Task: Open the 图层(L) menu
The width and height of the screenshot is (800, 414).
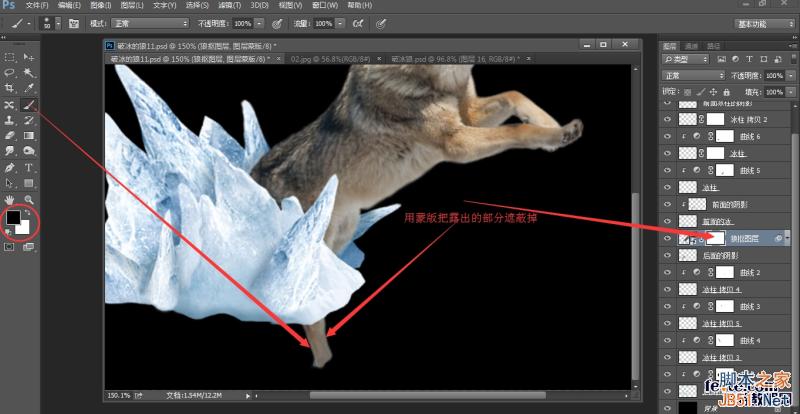Action: click(x=132, y=5)
